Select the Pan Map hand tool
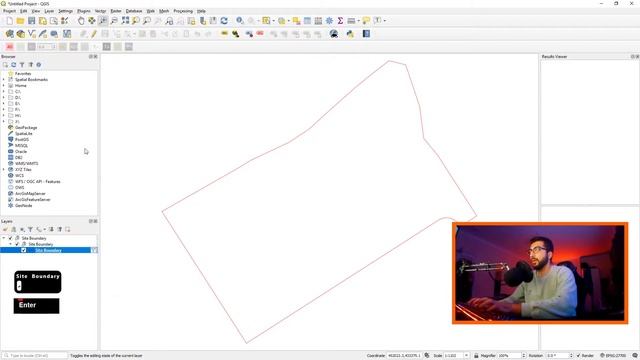640x360 pixels. 81,21
